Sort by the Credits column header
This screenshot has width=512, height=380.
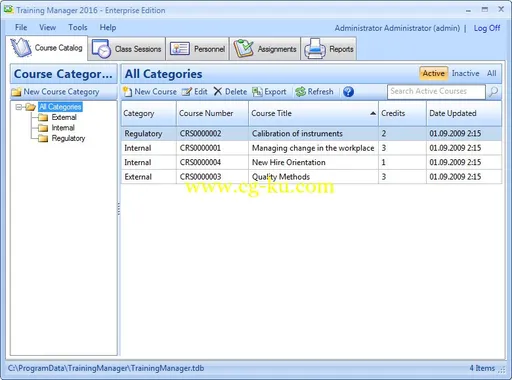click(402, 113)
